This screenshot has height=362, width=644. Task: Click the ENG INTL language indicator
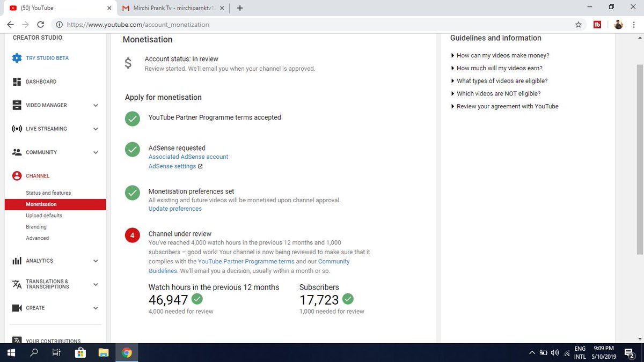(580, 352)
